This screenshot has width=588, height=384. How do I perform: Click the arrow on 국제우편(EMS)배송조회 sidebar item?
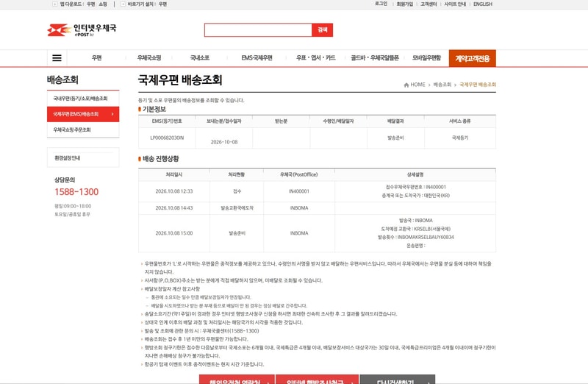coord(112,114)
